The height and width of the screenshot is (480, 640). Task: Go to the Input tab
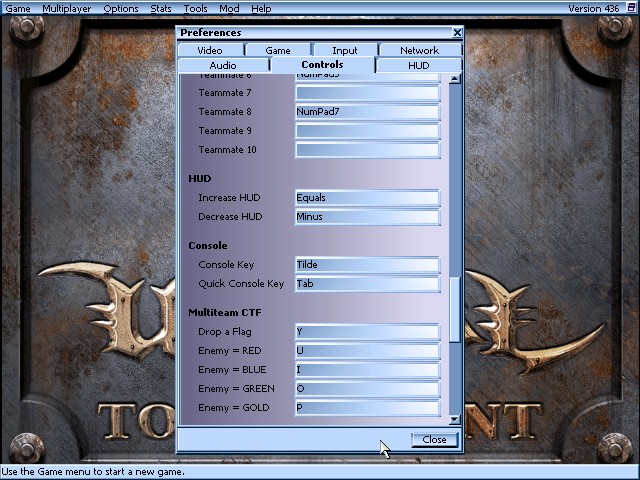click(x=345, y=50)
